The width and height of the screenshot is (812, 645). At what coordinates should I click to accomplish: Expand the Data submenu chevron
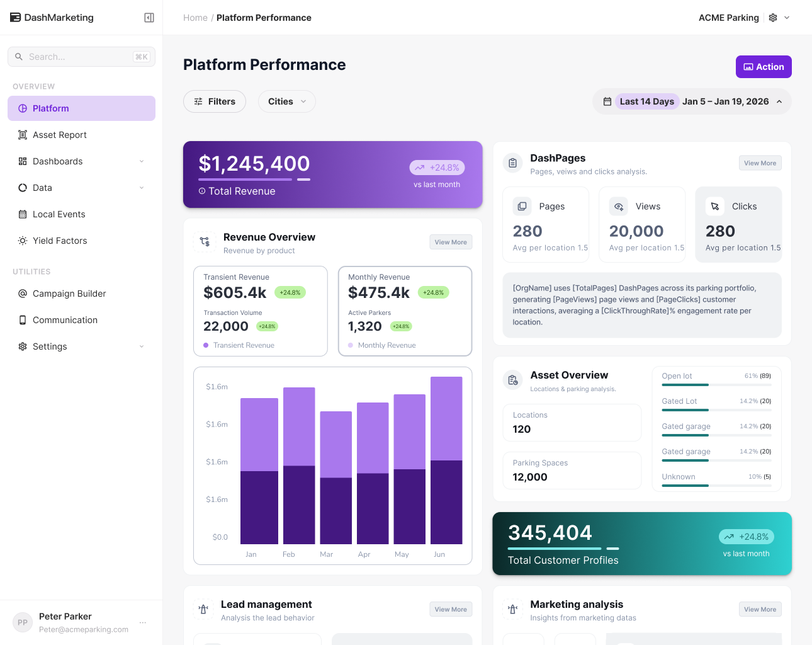(142, 188)
